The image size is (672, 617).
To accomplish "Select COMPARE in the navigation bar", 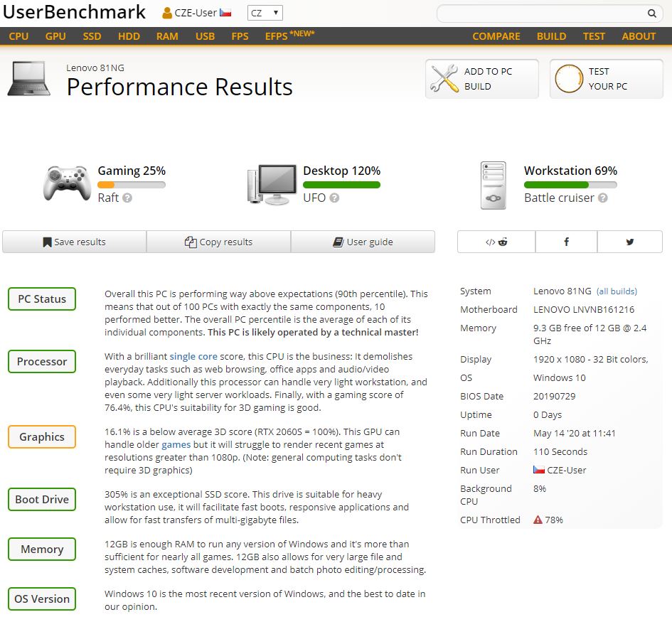I will [x=496, y=36].
